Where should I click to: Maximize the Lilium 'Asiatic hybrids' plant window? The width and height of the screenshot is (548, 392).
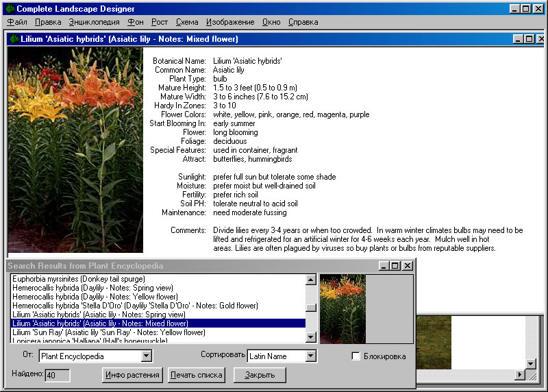coord(529,39)
